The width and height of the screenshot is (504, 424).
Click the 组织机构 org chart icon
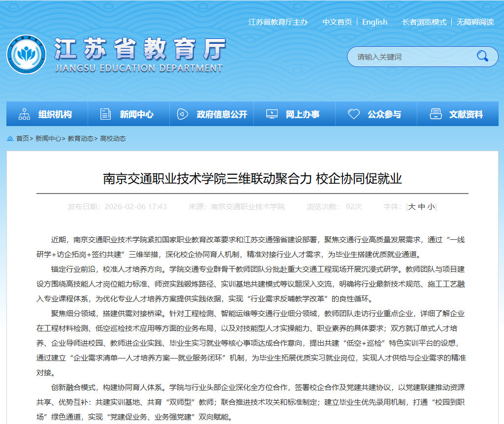coord(24,114)
